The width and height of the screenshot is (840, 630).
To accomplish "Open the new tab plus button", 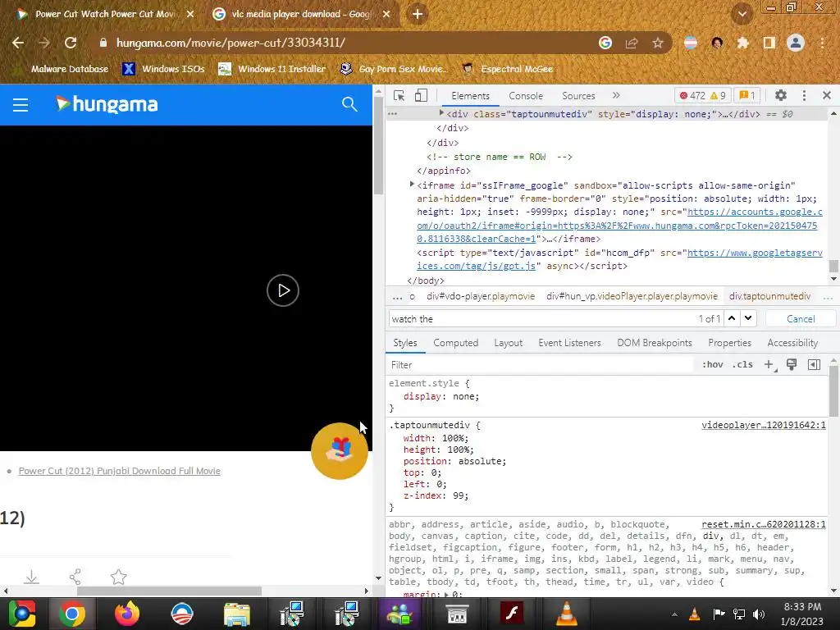I will pyautogui.click(x=418, y=14).
